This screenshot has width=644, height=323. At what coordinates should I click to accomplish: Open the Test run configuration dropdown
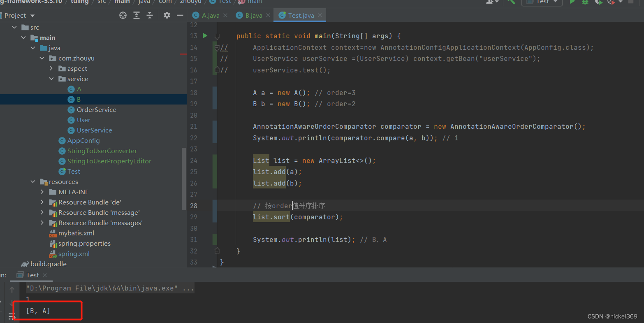point(542,2)
